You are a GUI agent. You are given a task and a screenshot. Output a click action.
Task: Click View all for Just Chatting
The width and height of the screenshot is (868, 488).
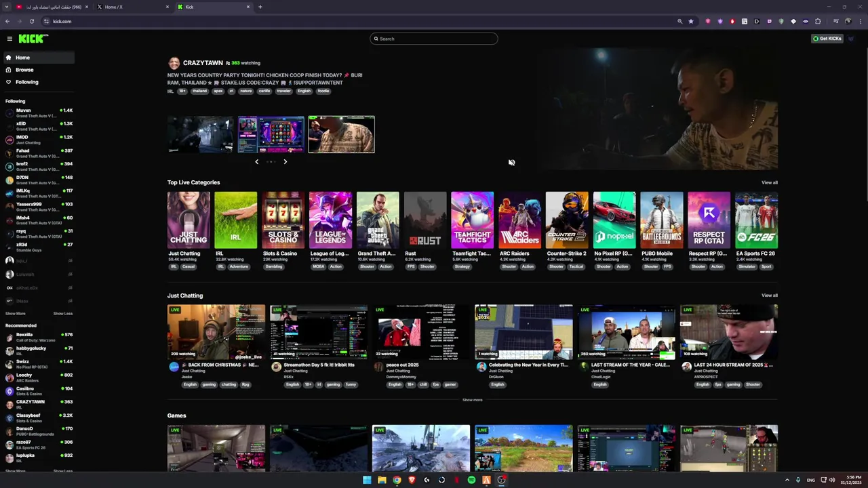pos(769,296)
